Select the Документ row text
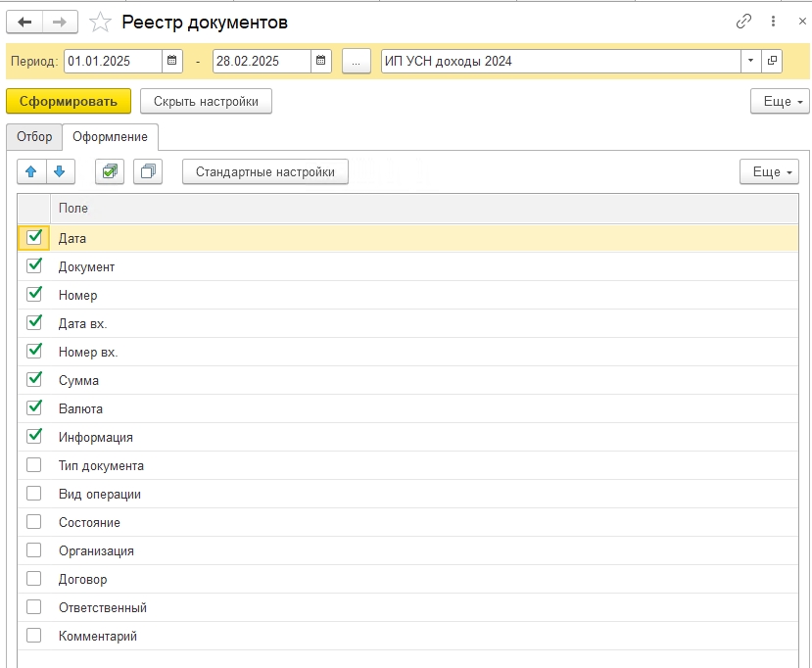Viewport: 812px width, 668px height. point(86,267)
